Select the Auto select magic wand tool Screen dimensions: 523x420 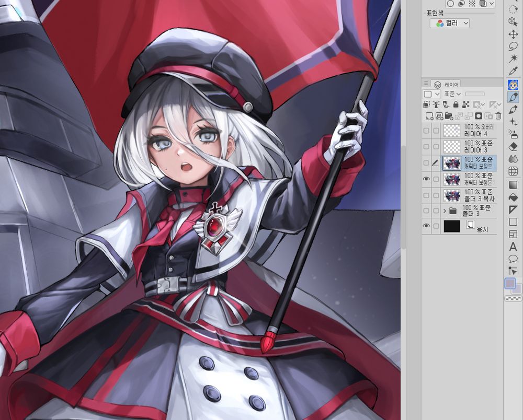click(513, 59)
